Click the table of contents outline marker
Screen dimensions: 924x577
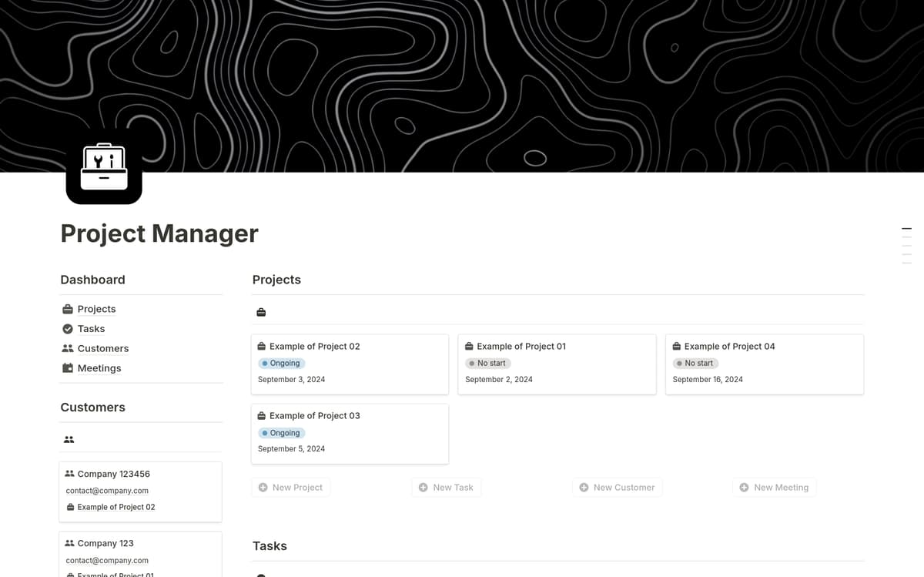tap(906, 246)
